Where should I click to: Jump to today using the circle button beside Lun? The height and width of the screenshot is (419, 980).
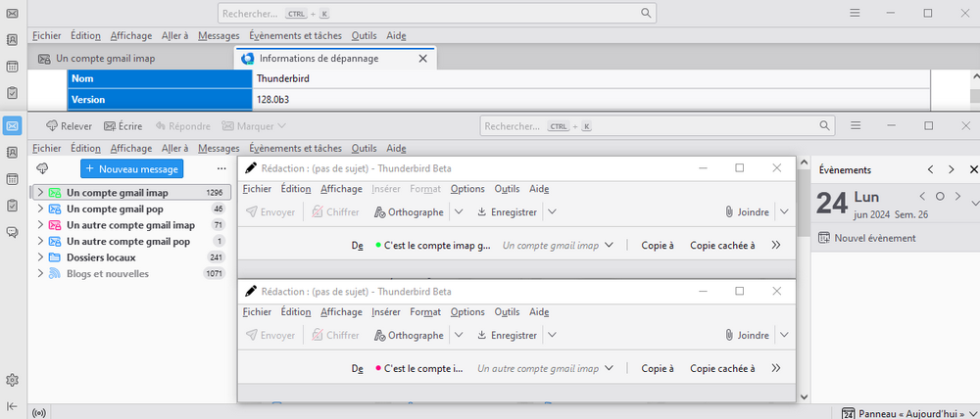tap(940, 196)
